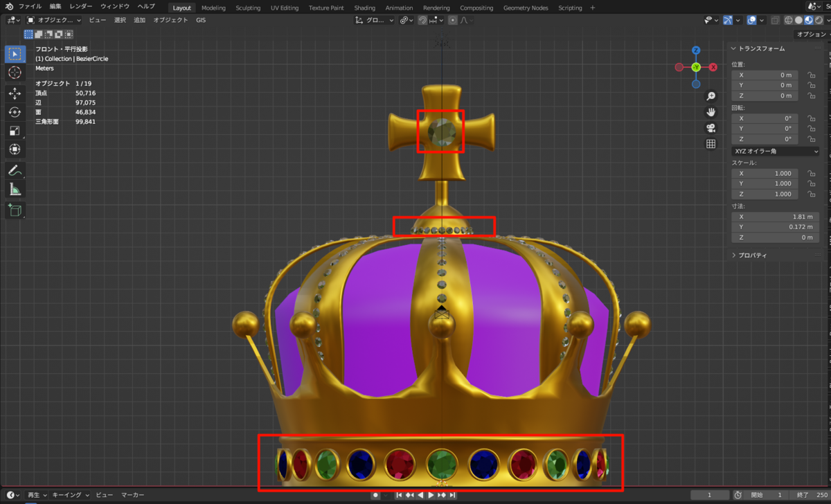Open the レンダー menu
The height and width of the screenshot is (504, 831).
81,7
